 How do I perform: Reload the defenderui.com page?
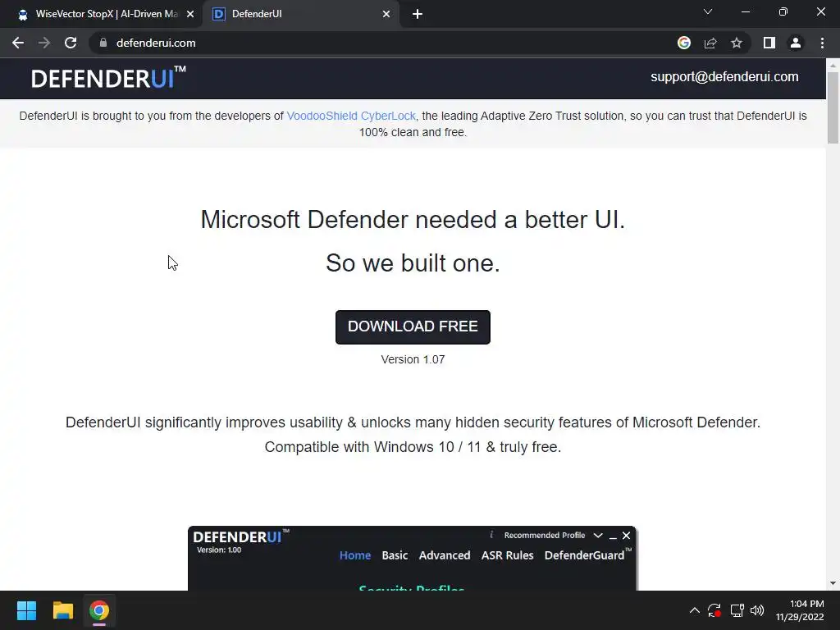coord(71,43)
